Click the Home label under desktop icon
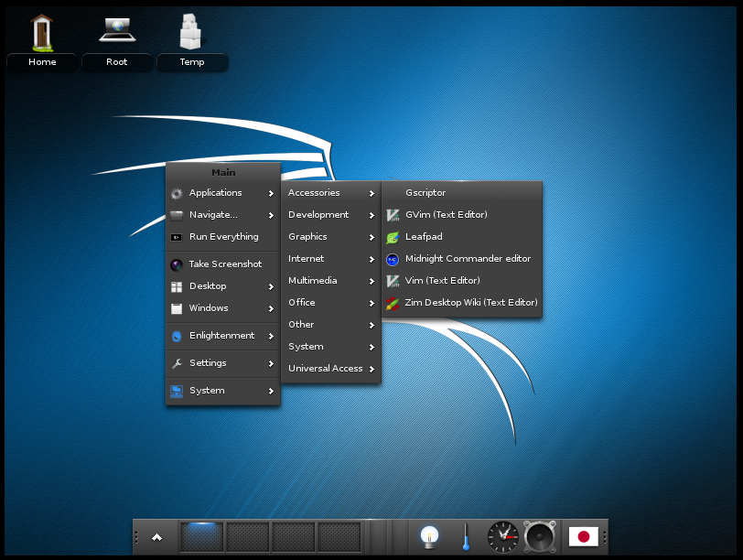Screen dimensions: 743x560 42,62
